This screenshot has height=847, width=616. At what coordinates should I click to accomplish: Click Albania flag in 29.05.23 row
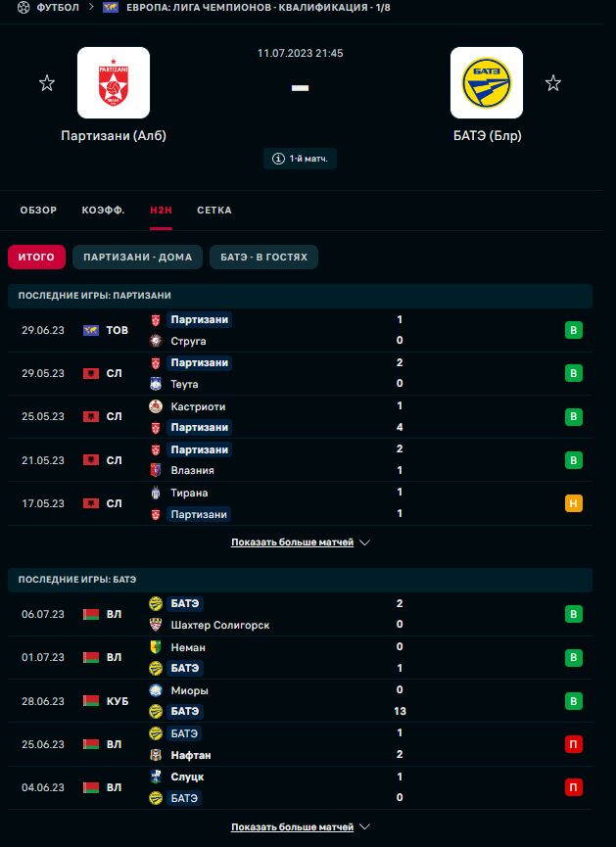pos(91,373)
